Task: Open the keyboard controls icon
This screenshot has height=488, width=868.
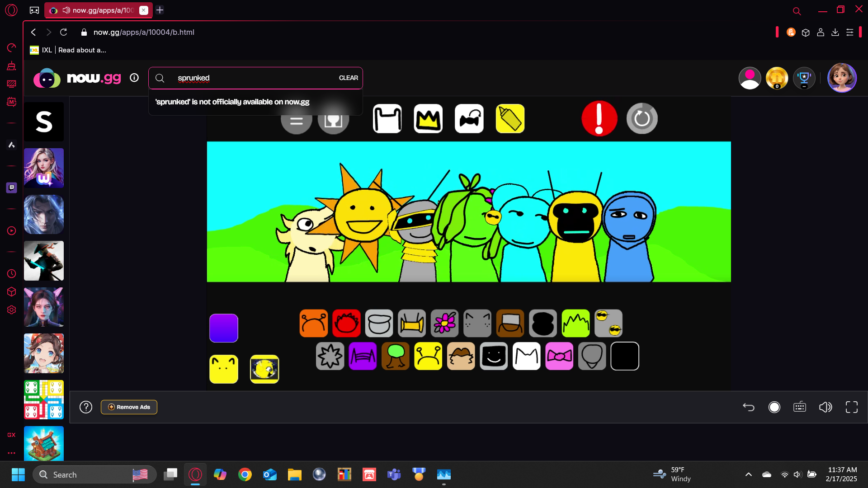Action: click(x=800, y=407)
